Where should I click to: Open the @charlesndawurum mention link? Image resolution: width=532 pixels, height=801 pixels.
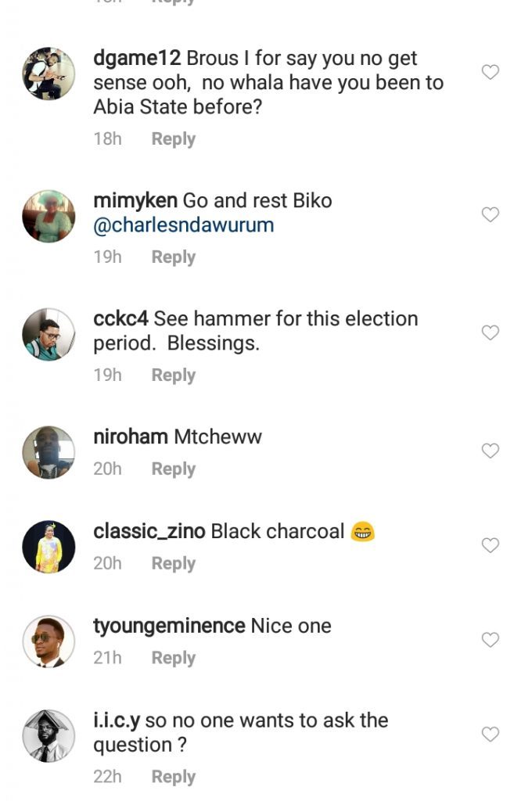coord(184,226)
